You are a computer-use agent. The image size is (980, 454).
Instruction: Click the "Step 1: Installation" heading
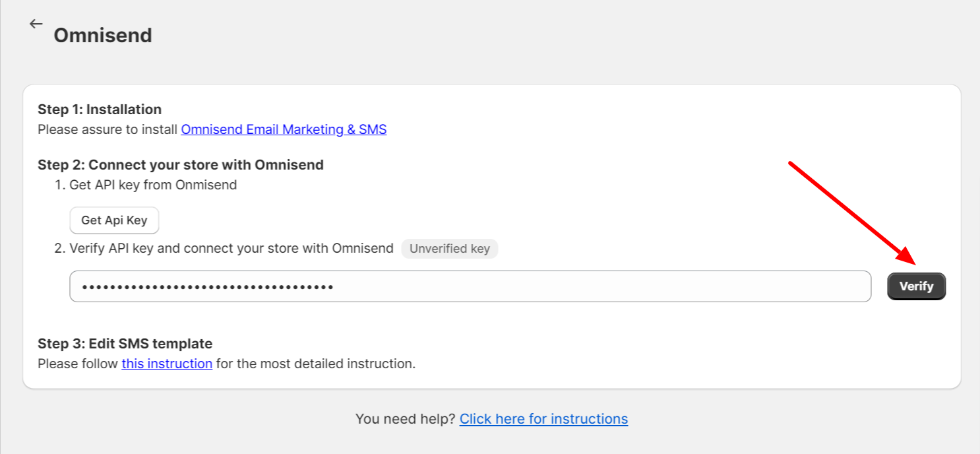(x=100, y=110)
